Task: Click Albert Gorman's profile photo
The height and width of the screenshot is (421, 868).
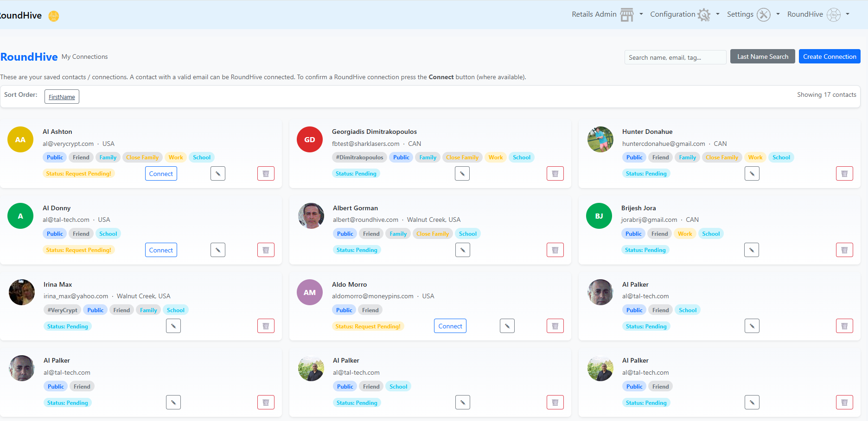Action: (x=311, y=216)
